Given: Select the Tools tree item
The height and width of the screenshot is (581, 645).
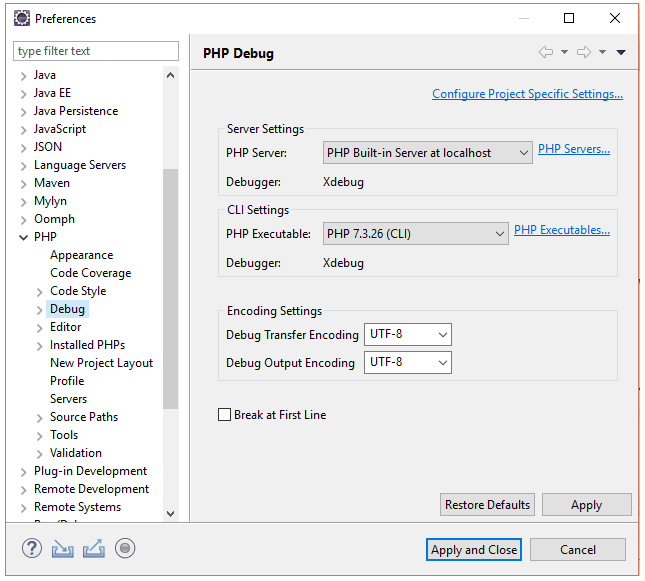Looking at the screenshot, I should 64,435.
